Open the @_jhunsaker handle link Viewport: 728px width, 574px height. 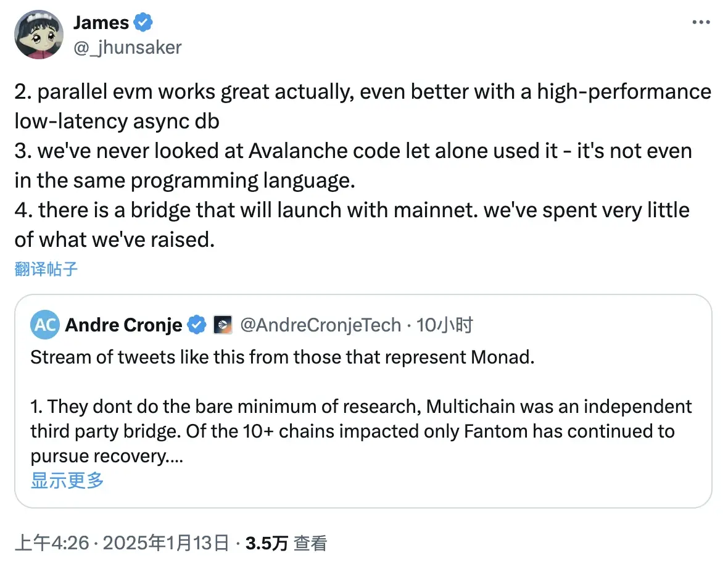(x=127, y=47)
